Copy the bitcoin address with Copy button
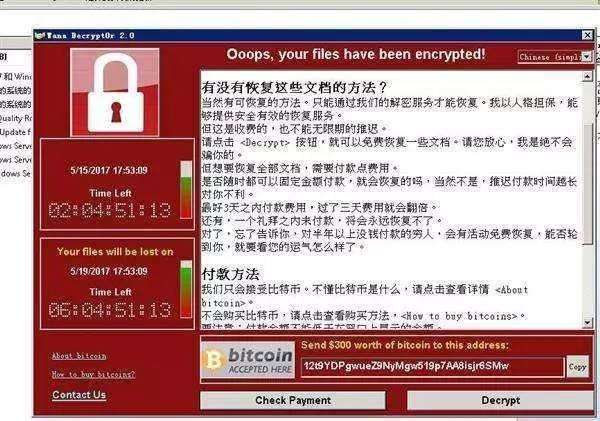 pos(577,367)
